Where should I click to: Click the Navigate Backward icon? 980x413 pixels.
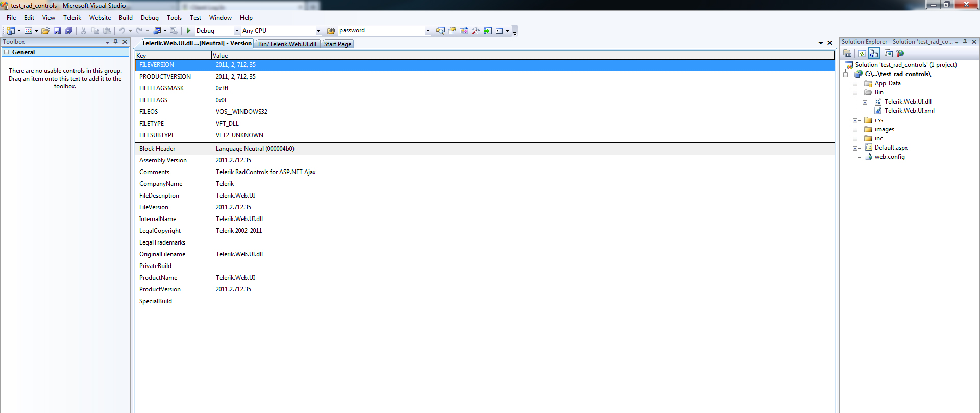tap(157, 31)
